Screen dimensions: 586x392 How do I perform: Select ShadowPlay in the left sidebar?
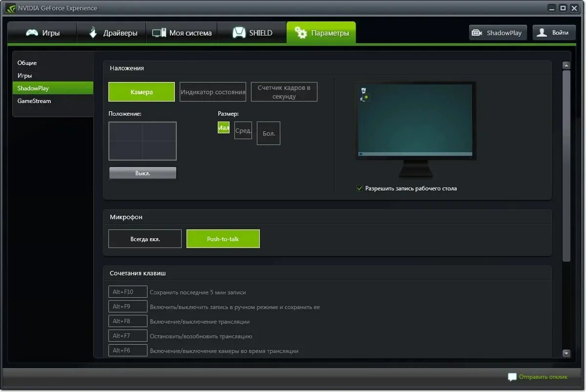click(53, 88)
